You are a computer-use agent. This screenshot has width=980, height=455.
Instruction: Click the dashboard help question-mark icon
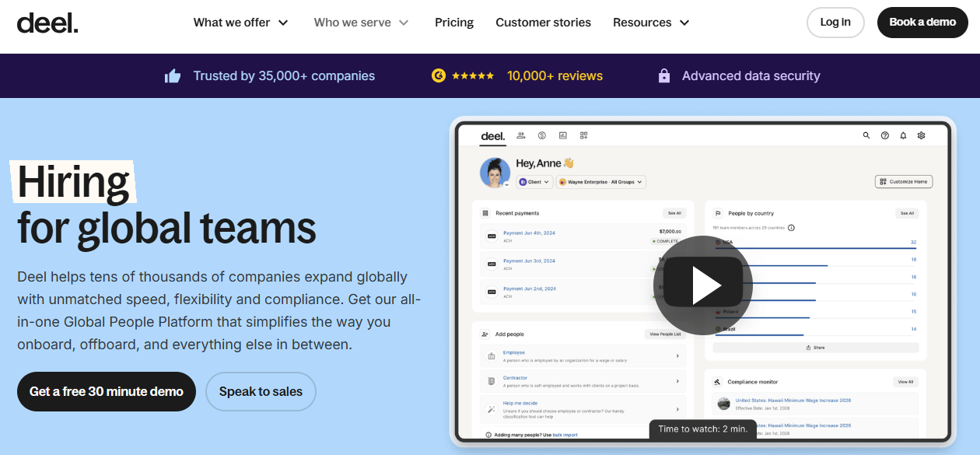pyautogui.click(x=885, y=135)
